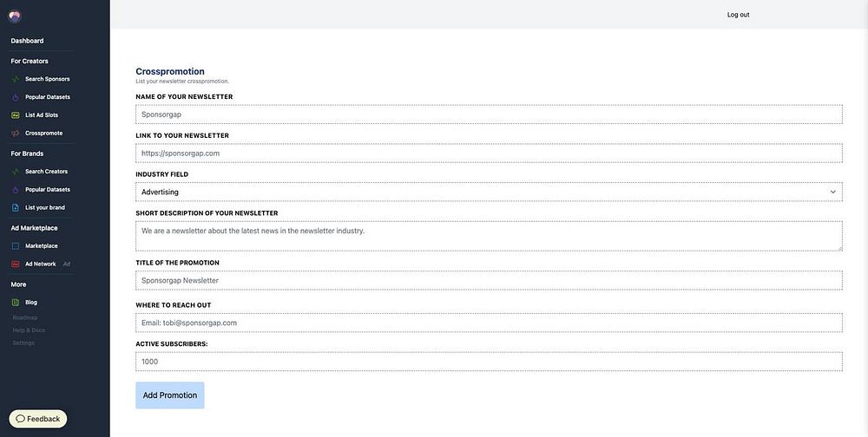Click the Sponsorgap logo icon
This screenshot has height=437, width=868.
pos(15,16)
